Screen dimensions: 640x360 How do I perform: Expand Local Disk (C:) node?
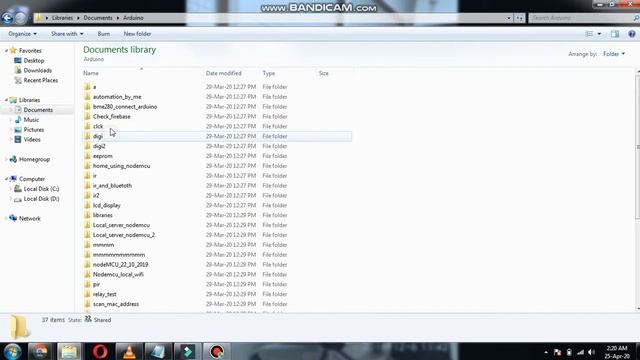pos(11,189)
